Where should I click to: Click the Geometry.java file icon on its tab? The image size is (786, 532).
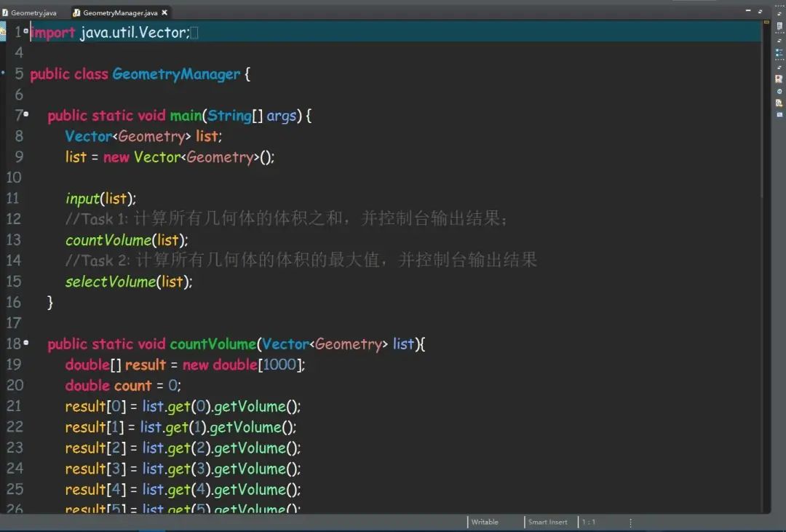5,12
